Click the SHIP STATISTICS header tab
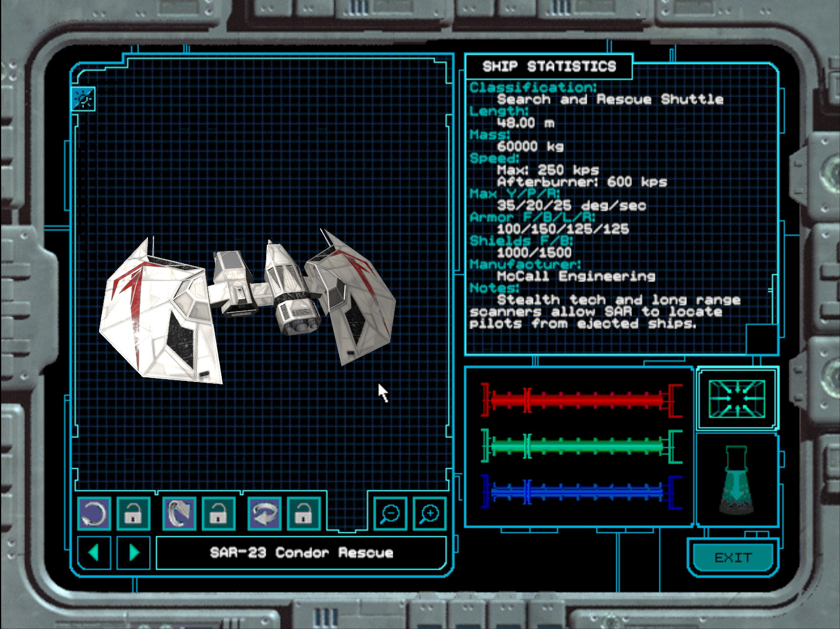 point(549,66)
